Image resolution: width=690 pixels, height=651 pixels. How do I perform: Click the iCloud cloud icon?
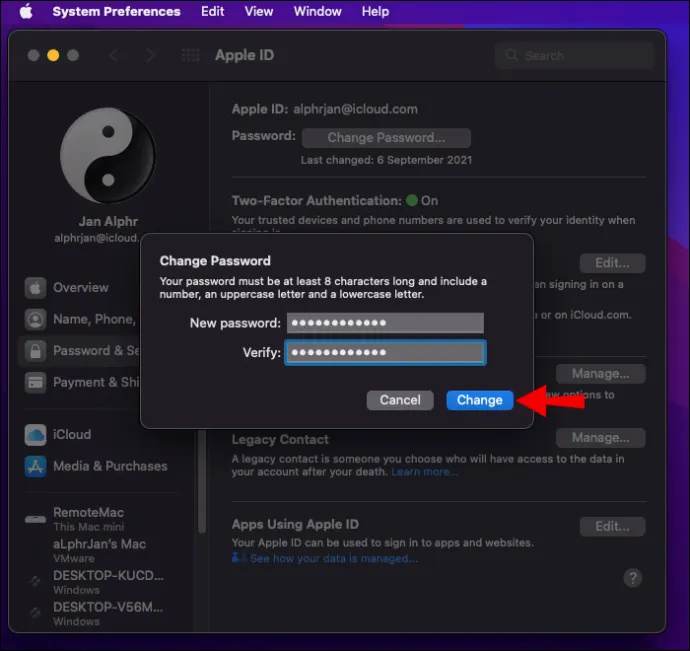pos(35,435)
